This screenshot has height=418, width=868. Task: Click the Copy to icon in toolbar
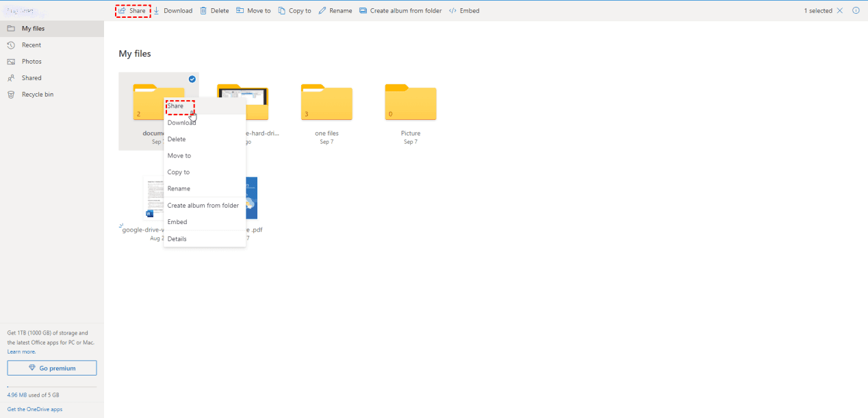pyautogui.click(x=282, y=11)
